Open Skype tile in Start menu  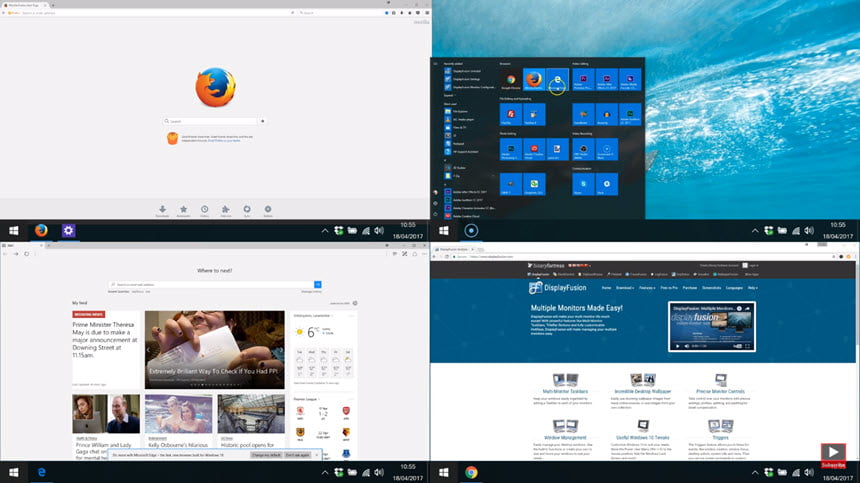click(x=583, y=184)
